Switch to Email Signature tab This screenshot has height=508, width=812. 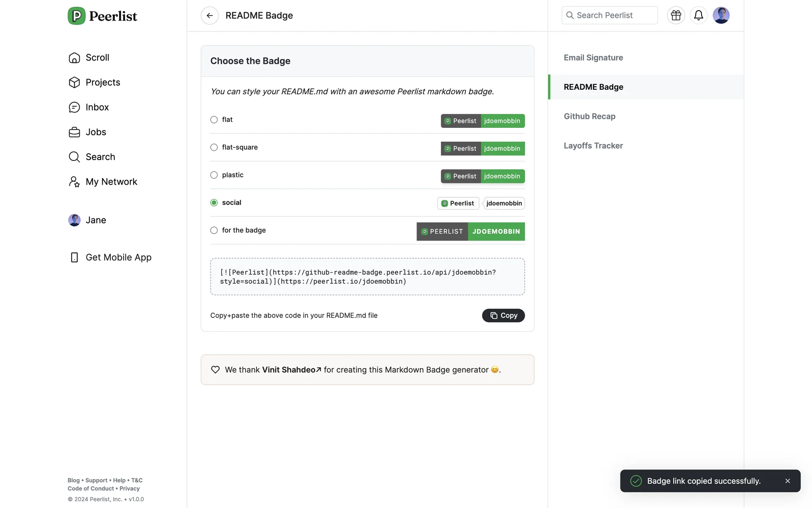(x=593, y=58)
